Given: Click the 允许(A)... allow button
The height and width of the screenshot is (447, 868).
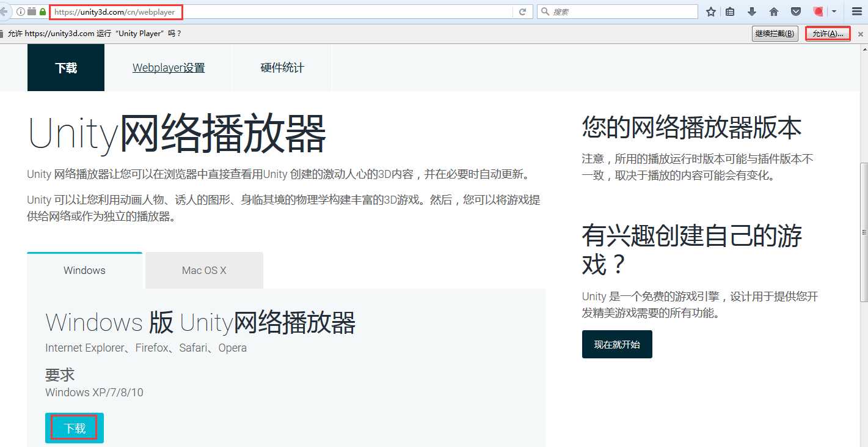Looking at the screenshot, I should 828,34.
